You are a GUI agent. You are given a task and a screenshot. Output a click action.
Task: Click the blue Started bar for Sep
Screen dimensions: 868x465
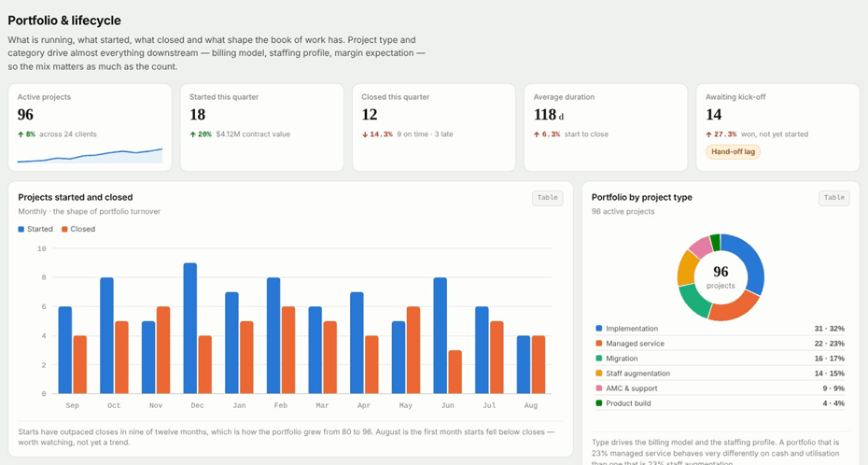point(64,350)
